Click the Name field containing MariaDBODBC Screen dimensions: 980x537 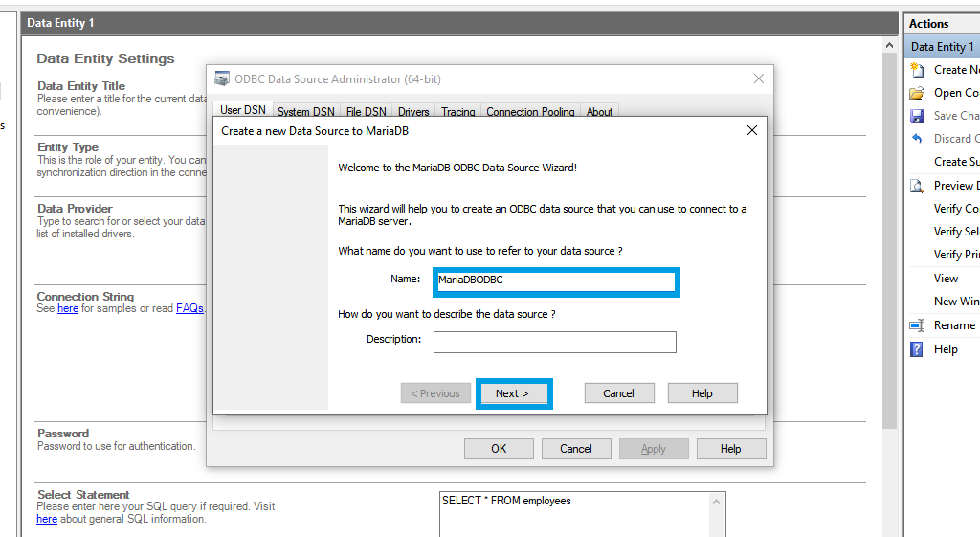[554, 281]
